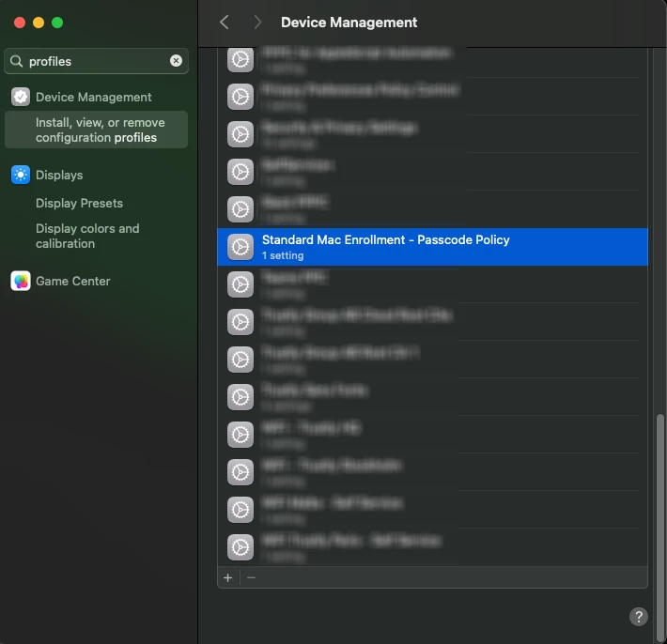Open Display colors and calibration result
Image resolution: width=667 pixels, height=644 pixels.
coord(87,236)
